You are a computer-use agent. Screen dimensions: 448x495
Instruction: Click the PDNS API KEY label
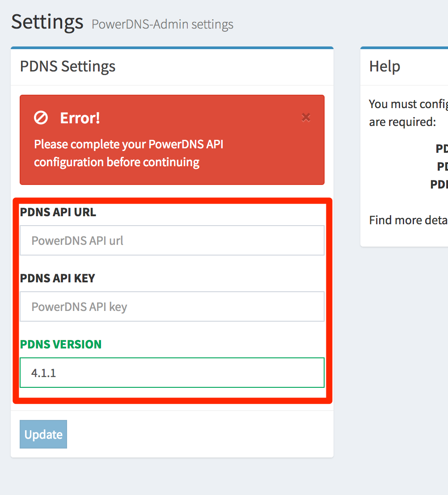click(x=58, y=278)
